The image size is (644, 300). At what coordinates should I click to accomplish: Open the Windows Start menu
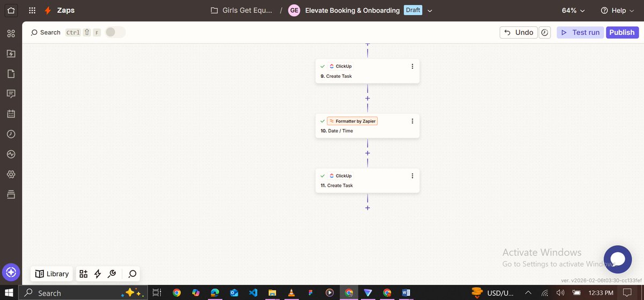[x=9, y=293]
